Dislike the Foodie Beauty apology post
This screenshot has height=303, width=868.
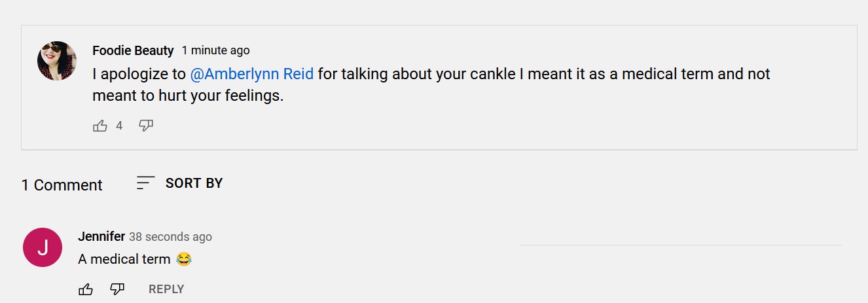coord(146,126)
